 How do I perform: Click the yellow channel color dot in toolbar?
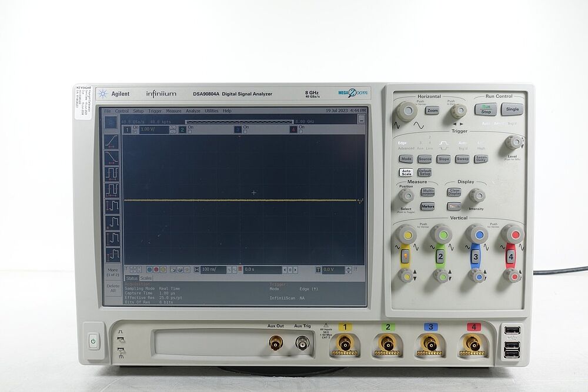pos(163,269)
